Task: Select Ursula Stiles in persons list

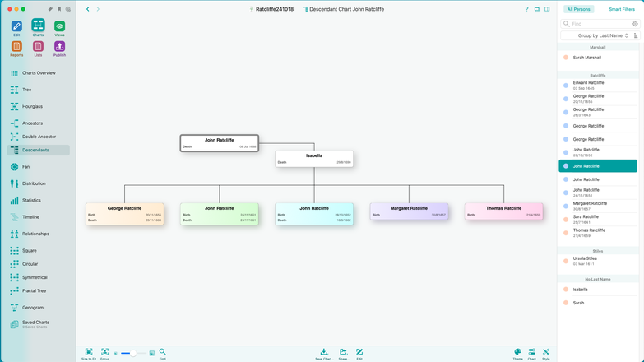Action: [x=598, y=261]
